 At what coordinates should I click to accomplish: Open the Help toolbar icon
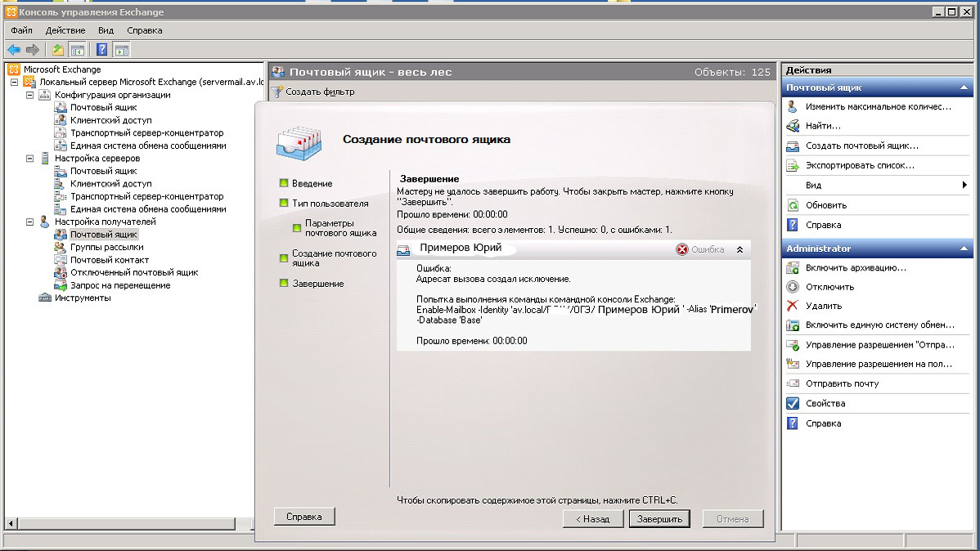pos(102,49)
